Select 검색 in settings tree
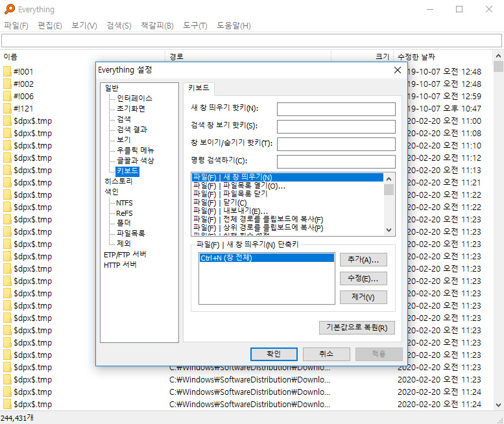This screenshot has width=504, height=424. [124, 119]
